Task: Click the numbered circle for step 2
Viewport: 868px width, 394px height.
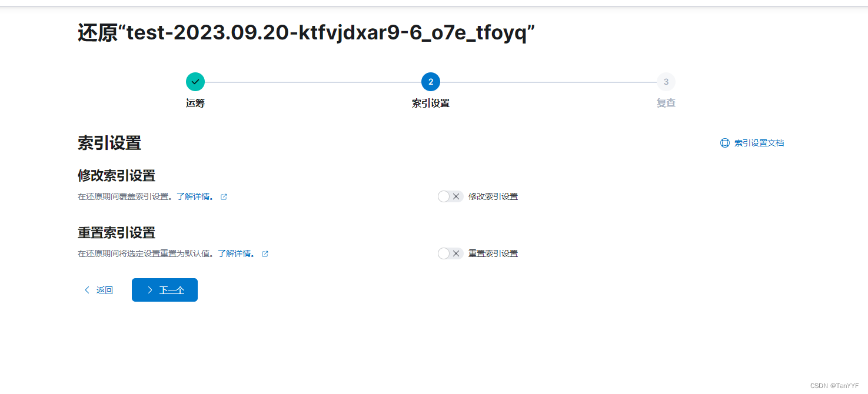Action: click(x=431, y=82)
